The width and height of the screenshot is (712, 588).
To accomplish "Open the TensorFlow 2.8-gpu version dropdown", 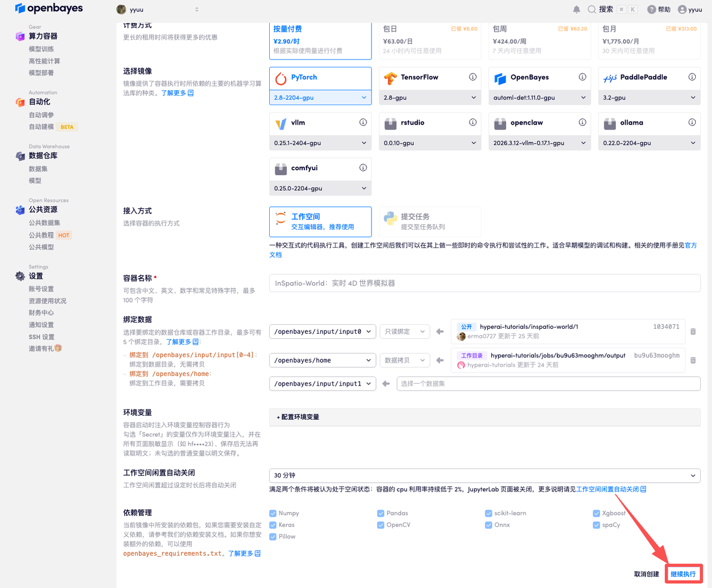I will click(430, 97).
